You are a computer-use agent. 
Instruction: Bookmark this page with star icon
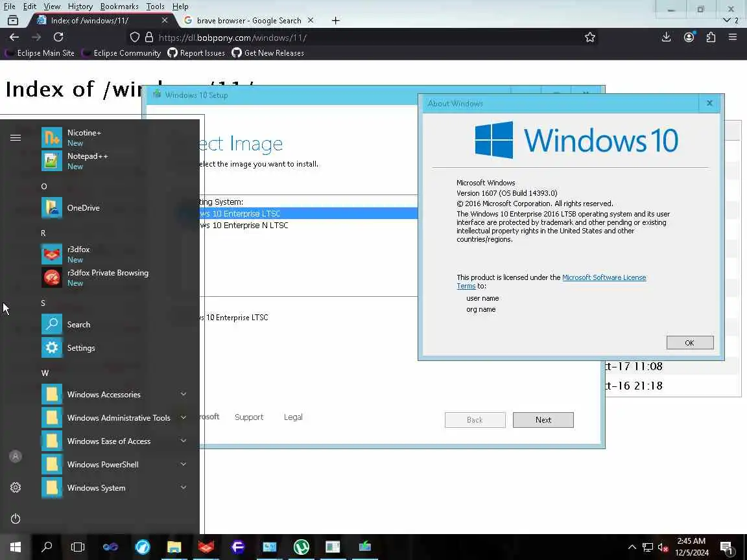pyautogui.click(x=590, y=37)
